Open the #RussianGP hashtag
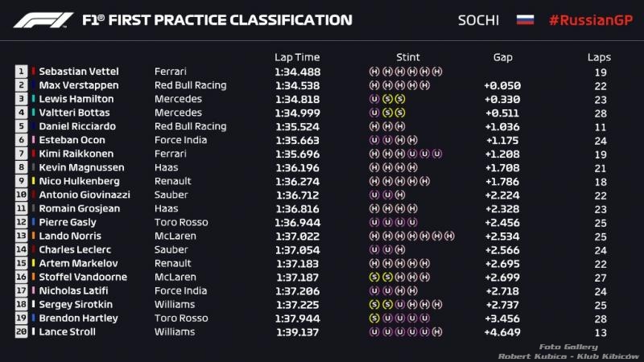644x362 pixels. tap(591, 20)
